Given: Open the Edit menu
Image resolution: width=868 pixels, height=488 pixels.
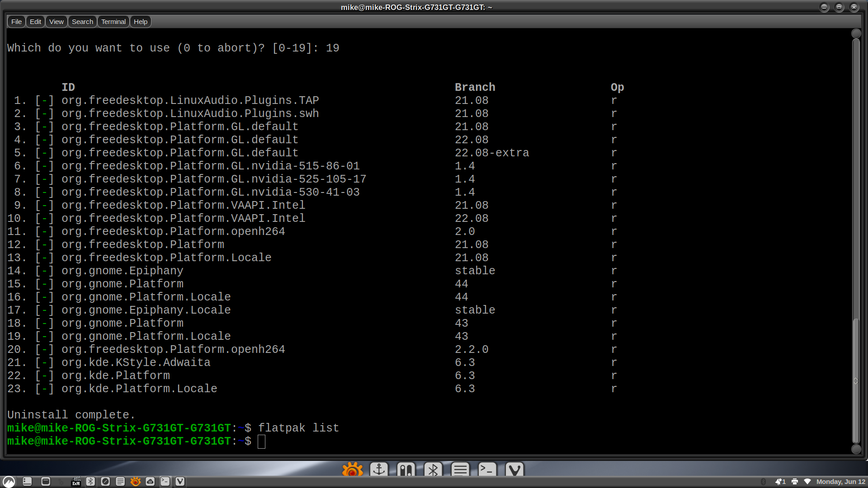Looking at the screenshot, I should point(35,22).
